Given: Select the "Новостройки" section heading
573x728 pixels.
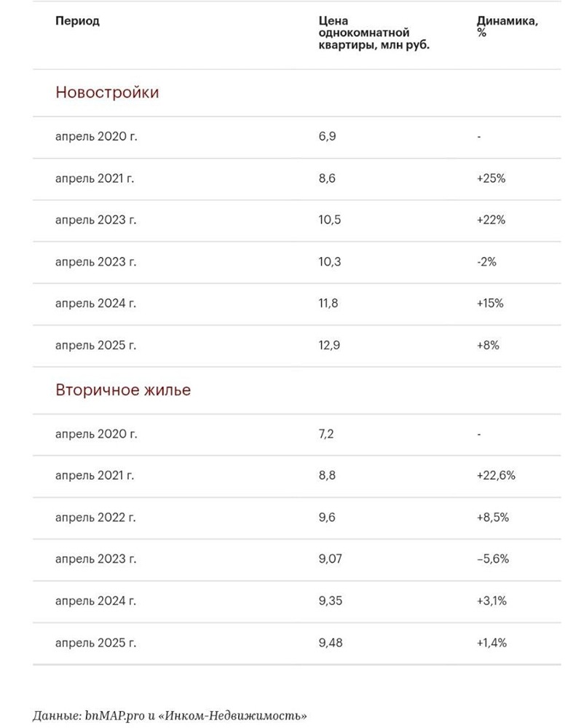Looking at the screenshot, I should point(107,92).
